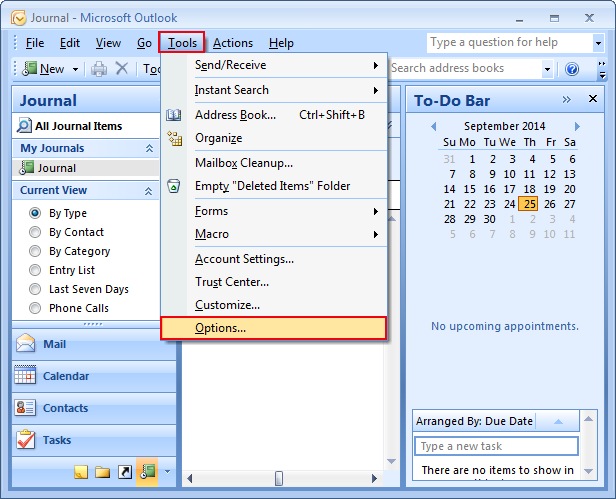The height and width of the screenshot is (499, 616).
Task: Click scroll right arrow in journal view
Action: coord(374,479)
